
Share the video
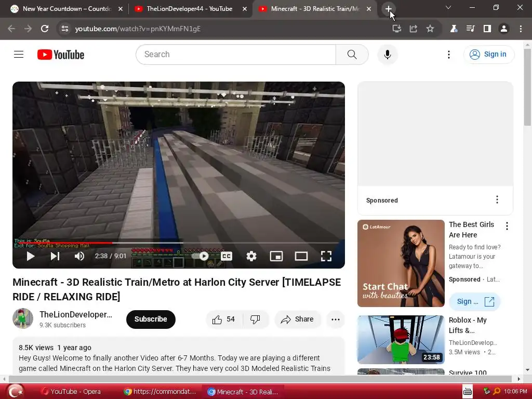298,320
